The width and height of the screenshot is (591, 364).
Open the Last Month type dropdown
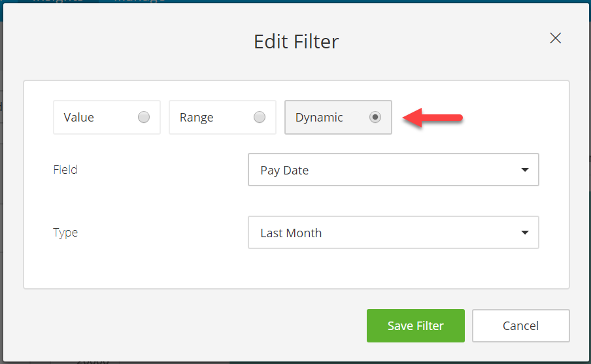pyautogui.click(x=393, y=233)
